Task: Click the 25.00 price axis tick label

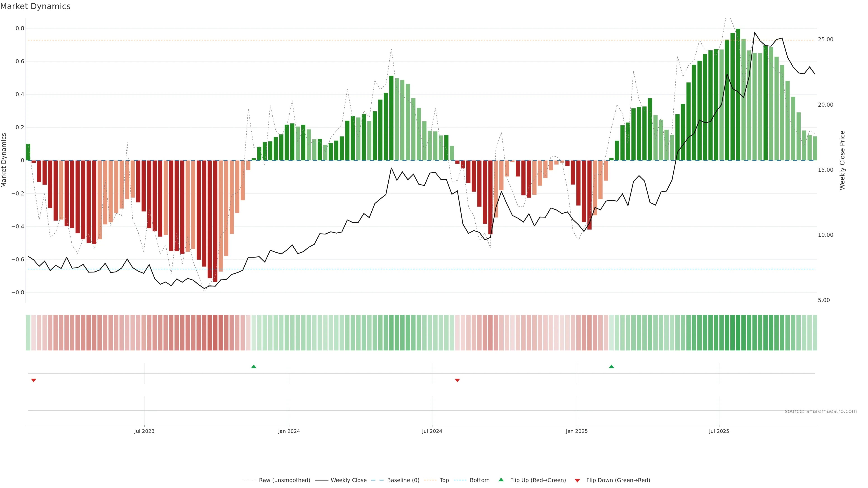Action: (825, 40)
